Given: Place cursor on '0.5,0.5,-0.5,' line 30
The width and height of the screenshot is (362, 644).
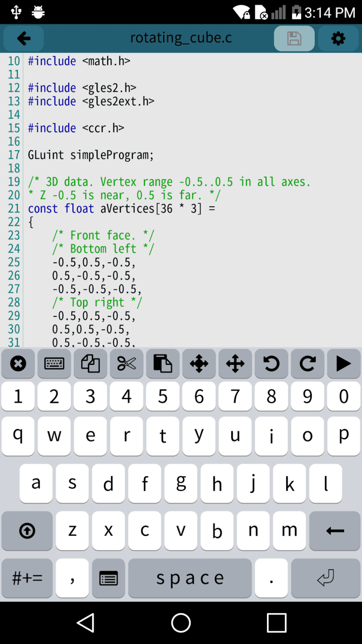Looking at the screenshot, I should click(91, 329).
